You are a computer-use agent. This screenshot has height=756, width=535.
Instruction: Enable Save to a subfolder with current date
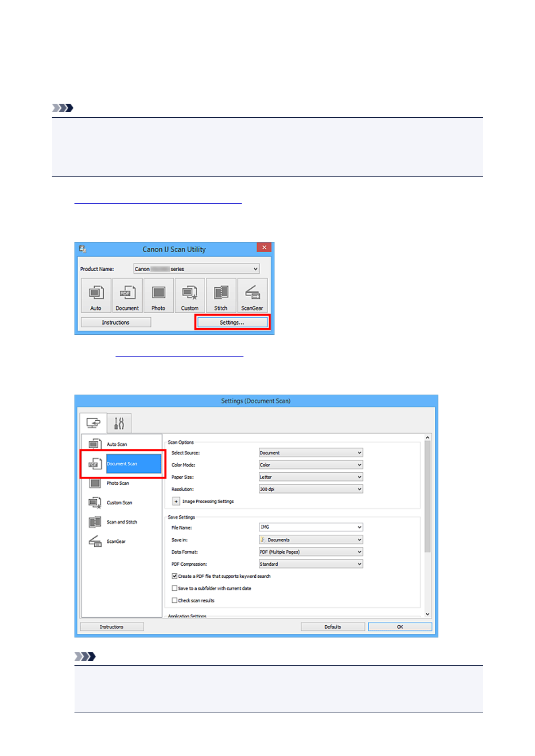point(175,588)
